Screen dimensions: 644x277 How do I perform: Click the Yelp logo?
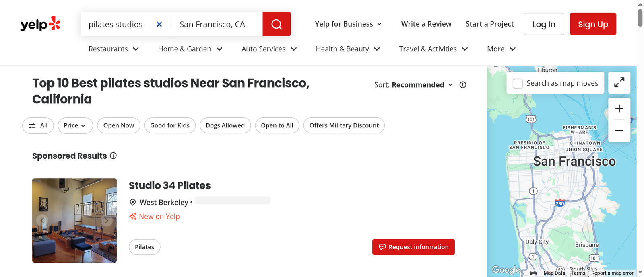tap(40, 24)
